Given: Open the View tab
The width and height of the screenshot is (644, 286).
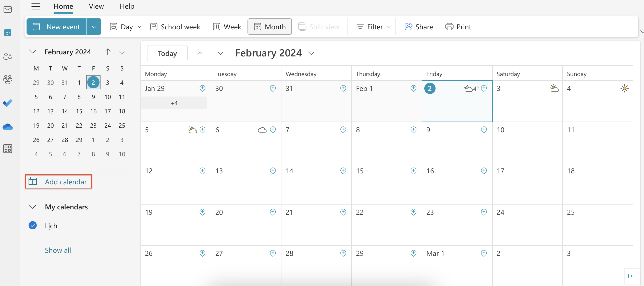Looking at the screenshot, I should pos(96,6).
